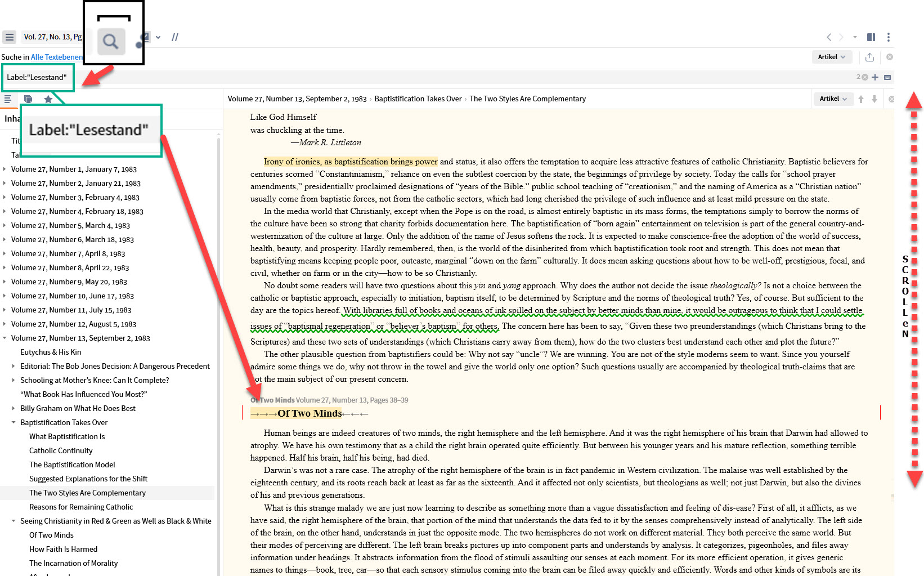Open Volume 27, Number 11, July 15, 1983

(x=71, y=310)
